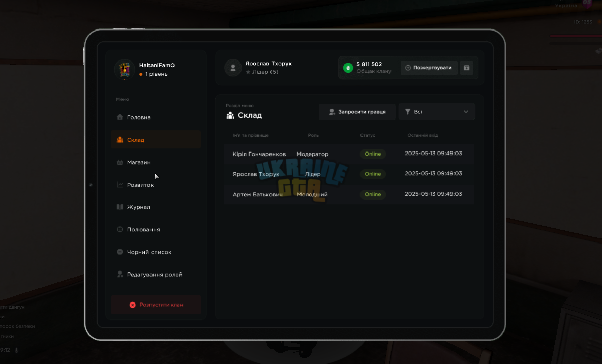Click the microphone icon in game HUD
Image resolution: width=602 pixels, height=364 pixels.
point(16,350)
